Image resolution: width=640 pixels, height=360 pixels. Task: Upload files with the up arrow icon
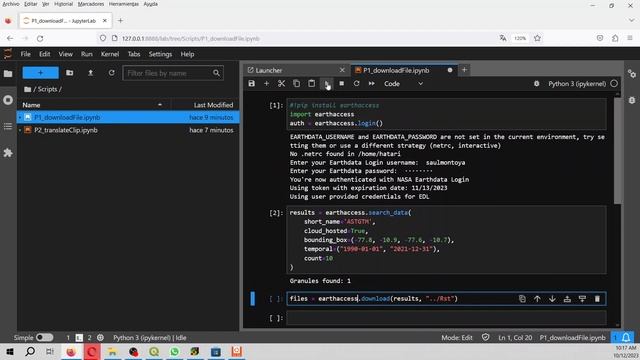click(91, 73)
